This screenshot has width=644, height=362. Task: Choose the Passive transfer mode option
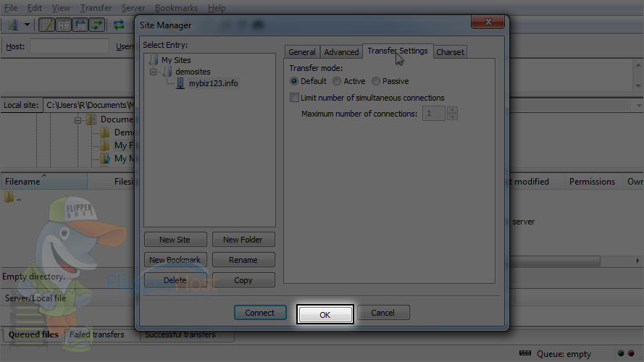[376, 81]
